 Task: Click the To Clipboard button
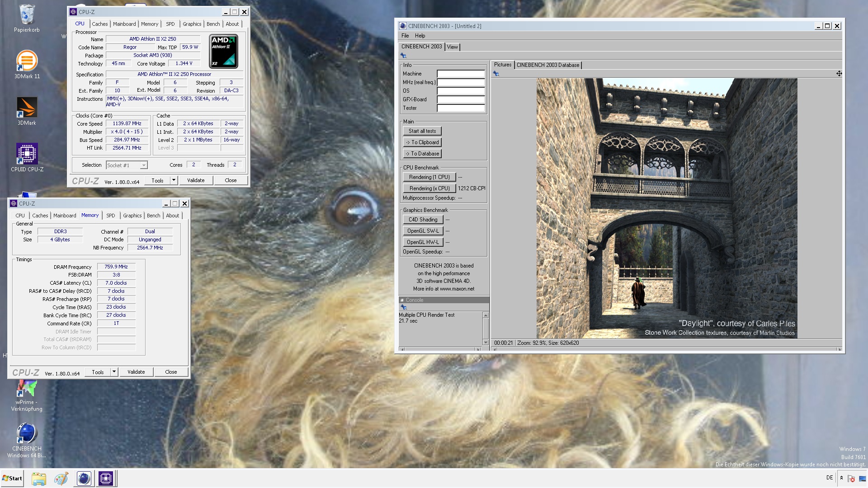click(422, 142)
